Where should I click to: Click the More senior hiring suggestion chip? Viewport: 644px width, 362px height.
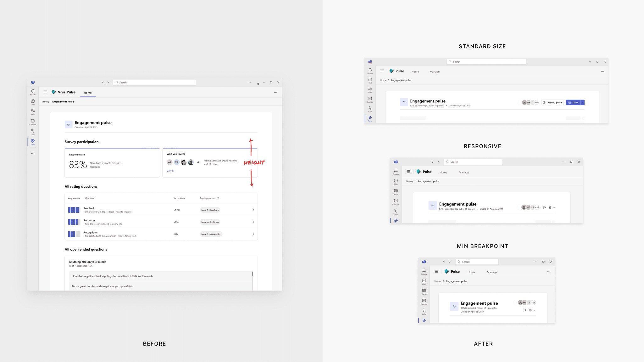point(210,222)
